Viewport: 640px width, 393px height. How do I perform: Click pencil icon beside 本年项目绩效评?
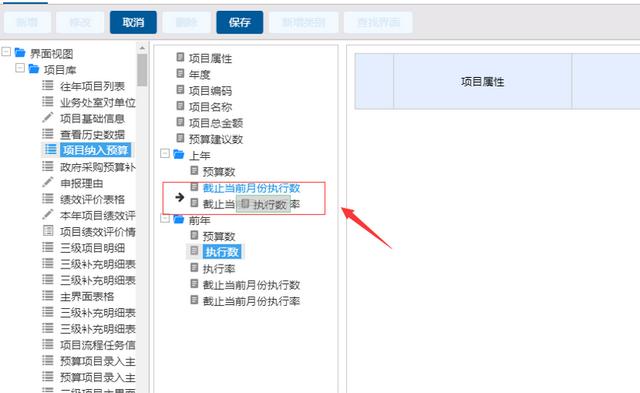pyautogui.click(x=48, y=214)
